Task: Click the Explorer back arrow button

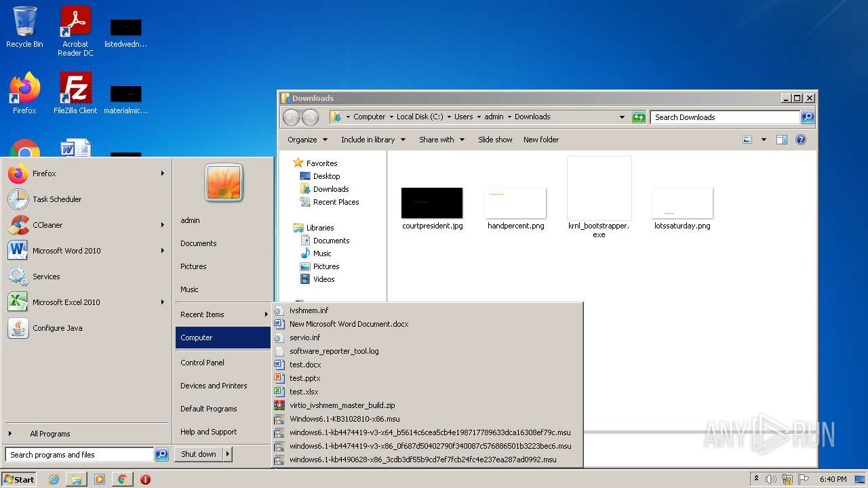Action: [x=291, y=117]
